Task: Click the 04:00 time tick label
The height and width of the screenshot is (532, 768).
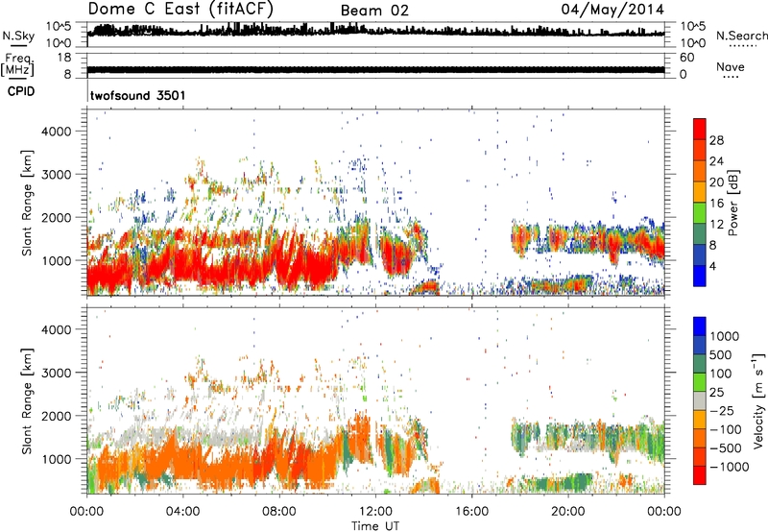Action: [x=182, y=511]
